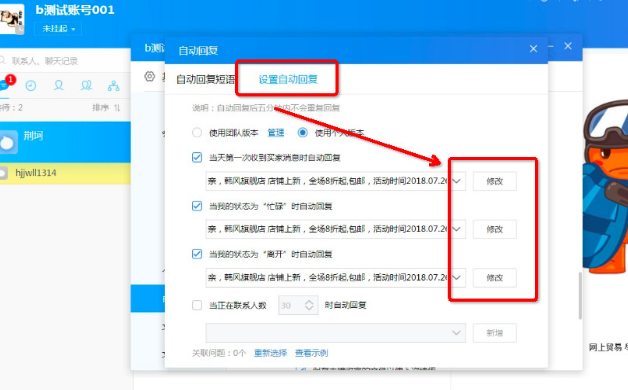Open the 未挂起 status dropdown
This screenshot has width=628, height=390.
(58, 28)
